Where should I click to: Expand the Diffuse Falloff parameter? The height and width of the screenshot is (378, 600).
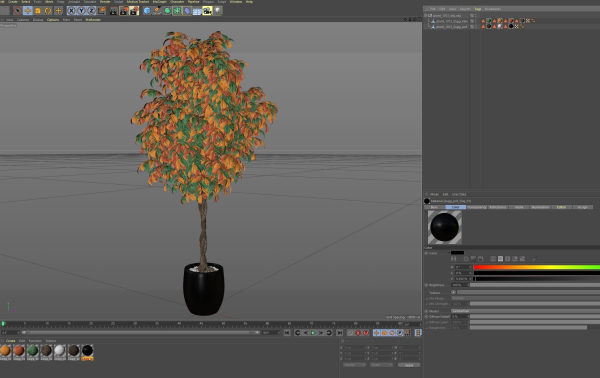(426, 317)
